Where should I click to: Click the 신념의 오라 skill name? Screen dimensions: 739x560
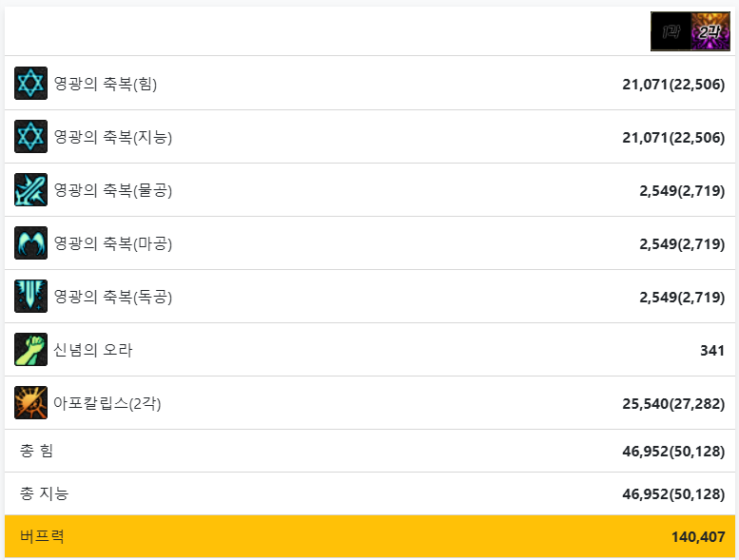tap(93, 350)
